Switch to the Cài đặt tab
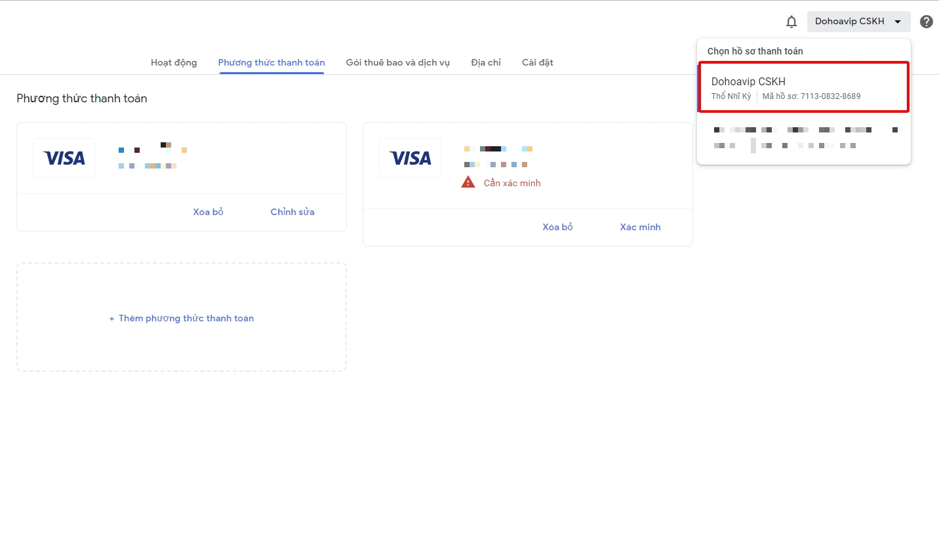The height and width of the screenshot is (560, 939). click(x=538, y=62)
